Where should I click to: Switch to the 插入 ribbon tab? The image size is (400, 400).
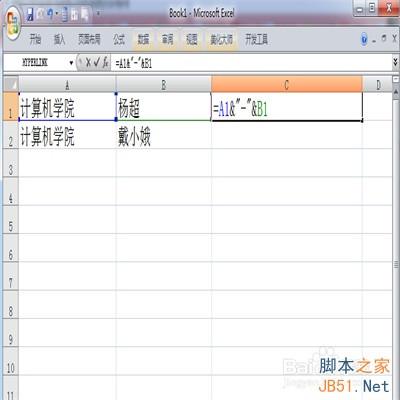[59, 40]
